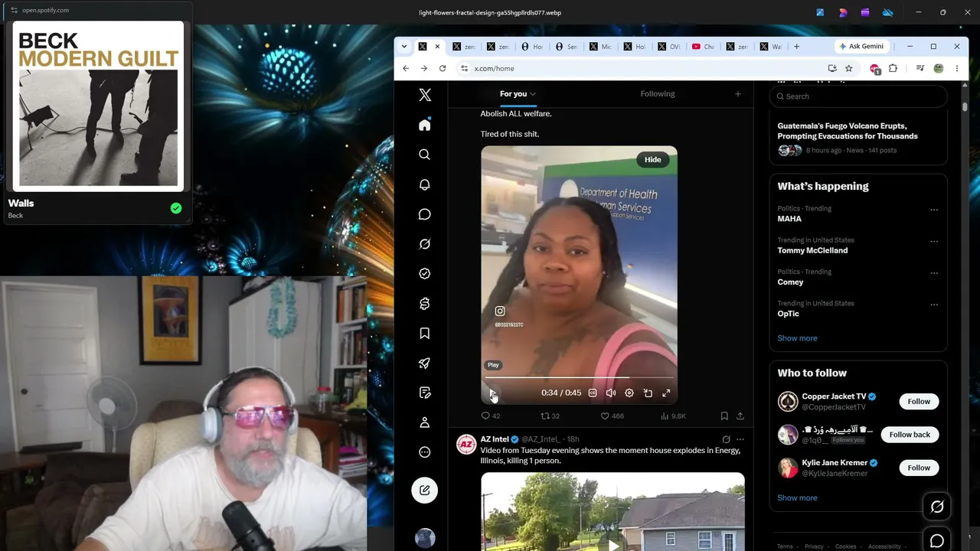Add a new timeline tab with plus

[738, 94]
